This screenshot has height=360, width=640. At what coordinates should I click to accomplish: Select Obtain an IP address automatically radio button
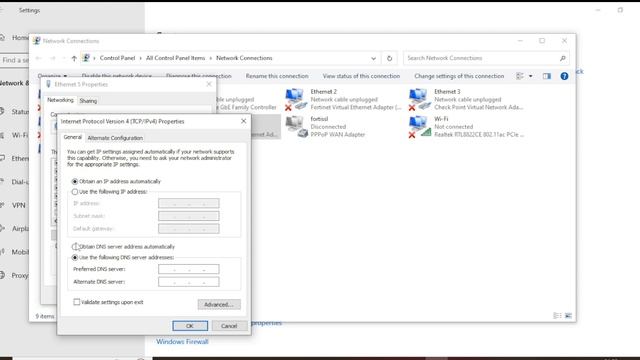[75, 181]
